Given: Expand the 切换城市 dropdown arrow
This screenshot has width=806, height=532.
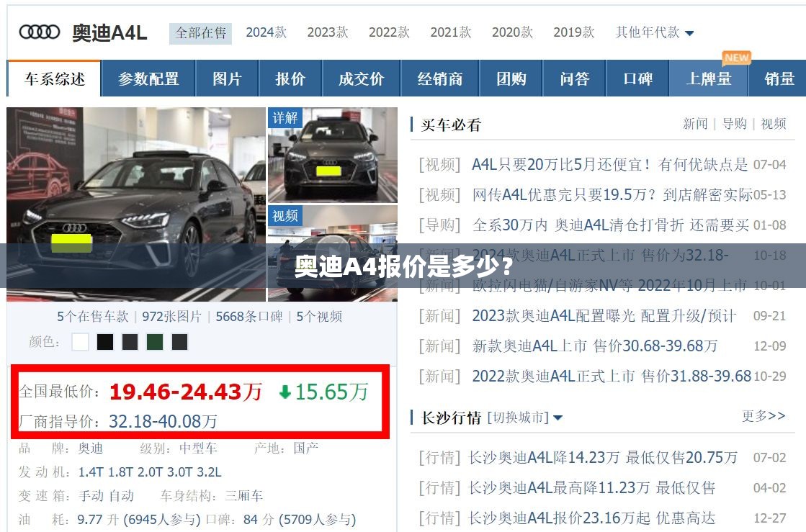Looking at the screenshot, I should click(x=558, y=418).
